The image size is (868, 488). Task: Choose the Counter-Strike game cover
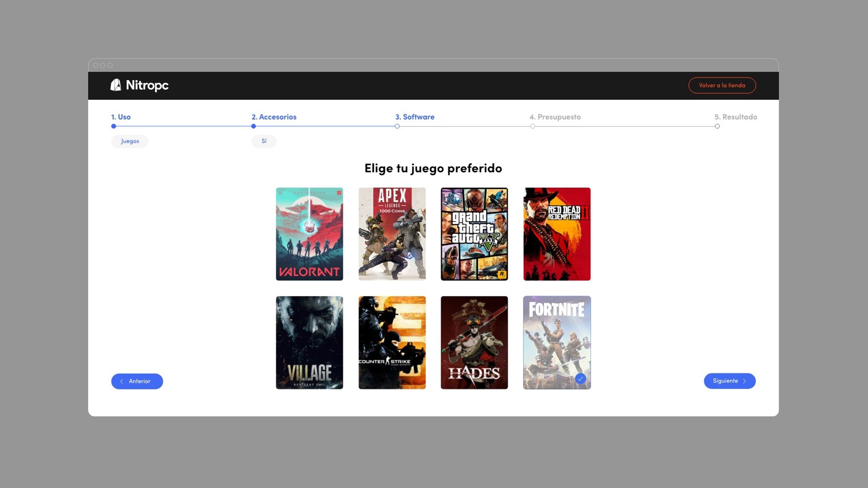coord(392,343)
